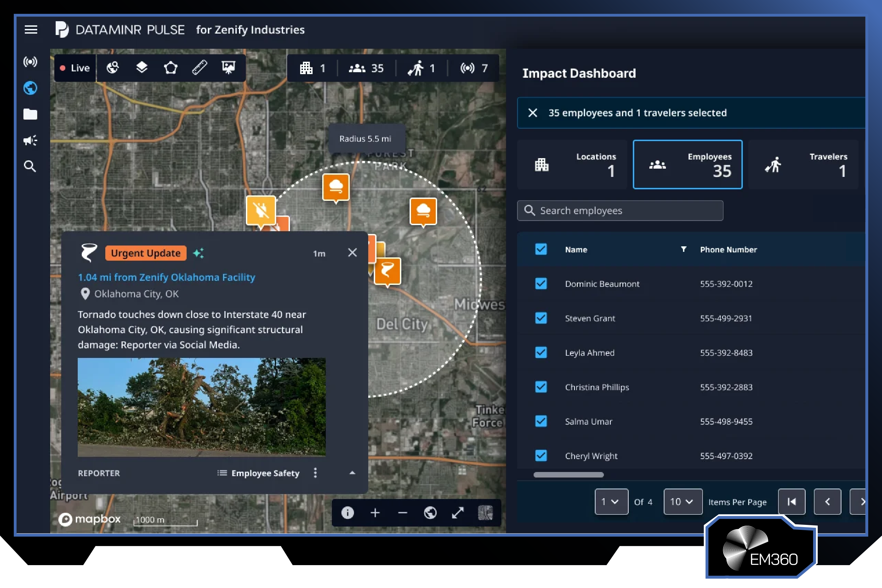The width and height of the screenshot is (882, 588).
Task: Open the hamburger navigation menu
Action: click(x=31, y=30)
